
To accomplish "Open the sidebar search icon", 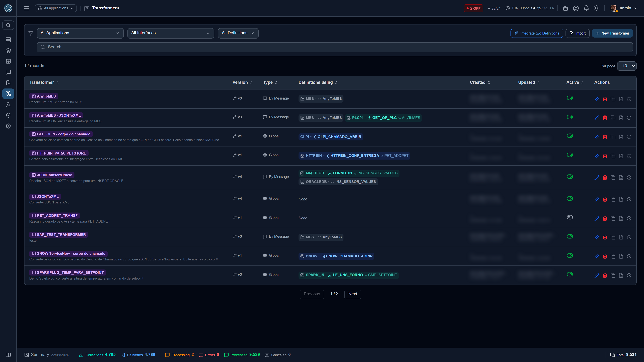I will tap(8, 25).
